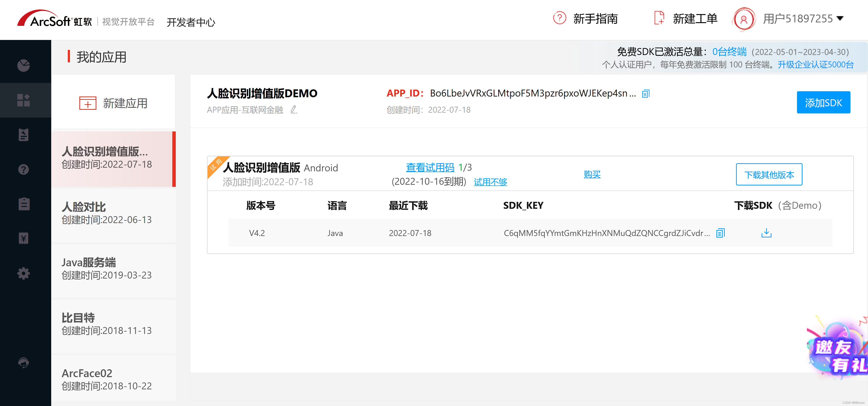
Task: Click the 添加SDK button
Action: point(823,103)
